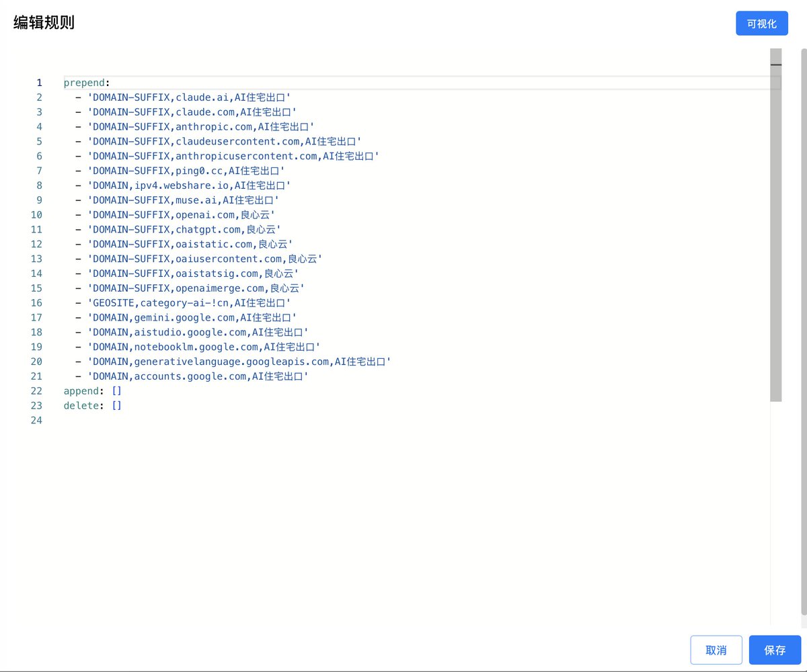This screenshot has height=672, width=807.
Task: Click the claudeusercontent.com rule line
Action: 218,141
